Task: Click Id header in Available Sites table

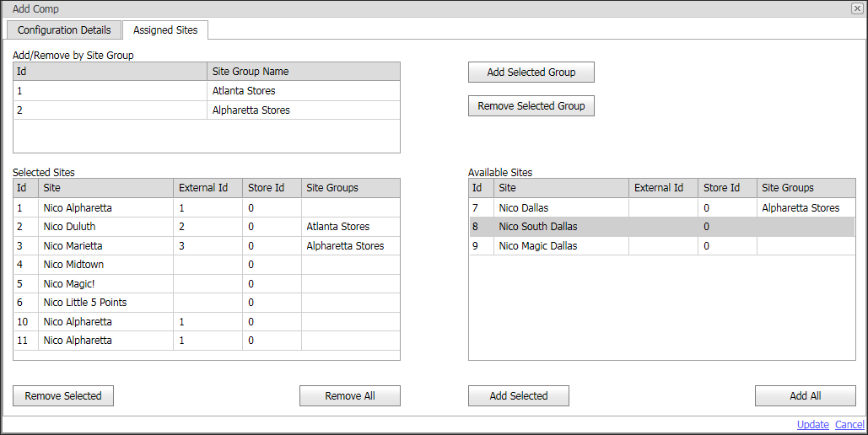Action: coord(482,188)
